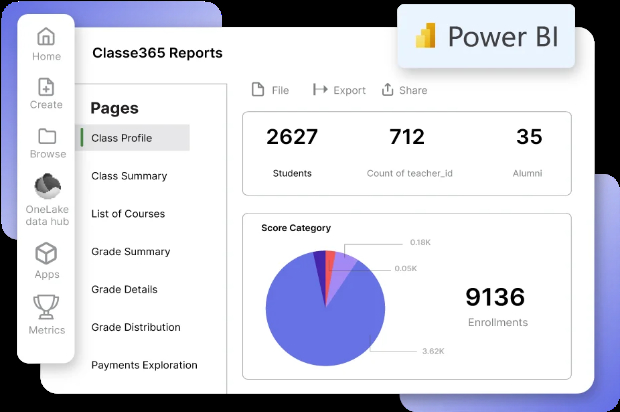Click the 712 teacher count value
This screenshot has height=412, width=620.
point(407,137)
